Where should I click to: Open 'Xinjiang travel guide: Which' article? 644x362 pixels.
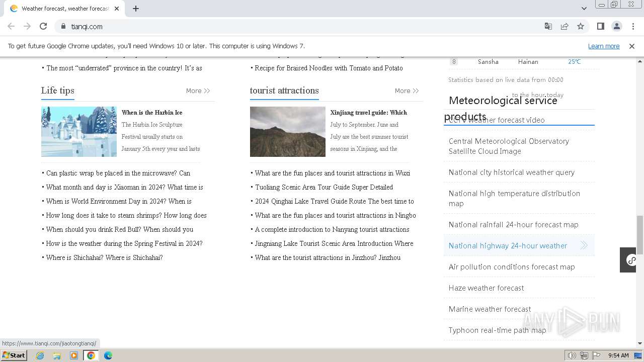tap(369, 113)
